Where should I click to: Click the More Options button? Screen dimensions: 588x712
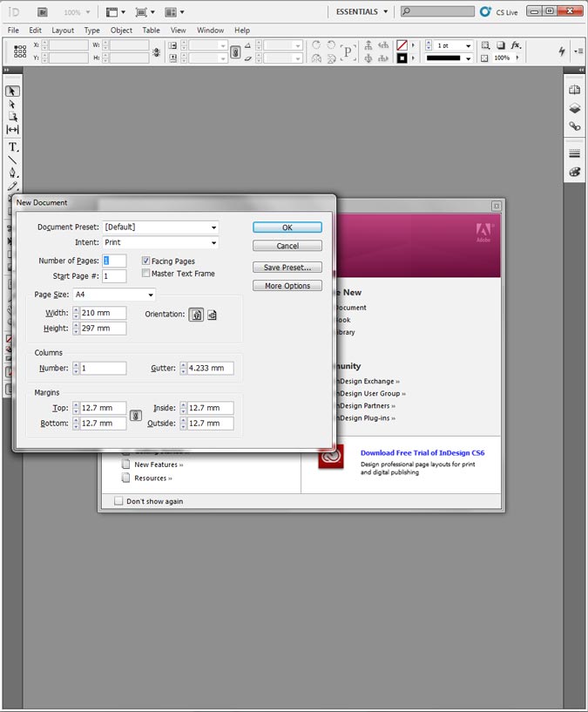click(x=287, y=286)
